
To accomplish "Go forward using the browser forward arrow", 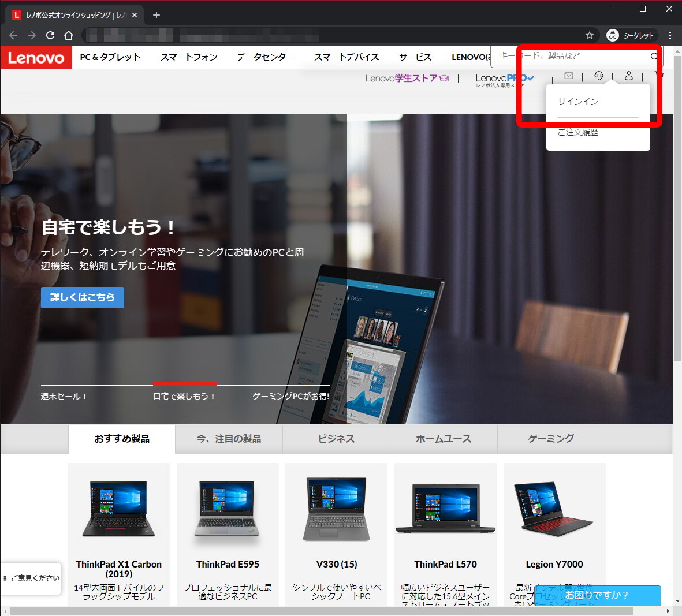I will pyautogui.click(x=32, y=35).
